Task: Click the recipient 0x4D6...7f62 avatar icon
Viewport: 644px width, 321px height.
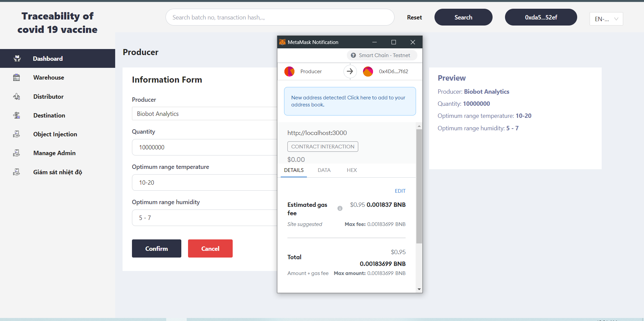Action: tap(368, 72)
